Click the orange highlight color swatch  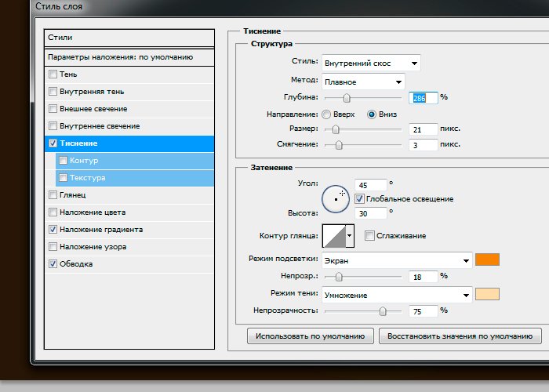pos(487,260)
